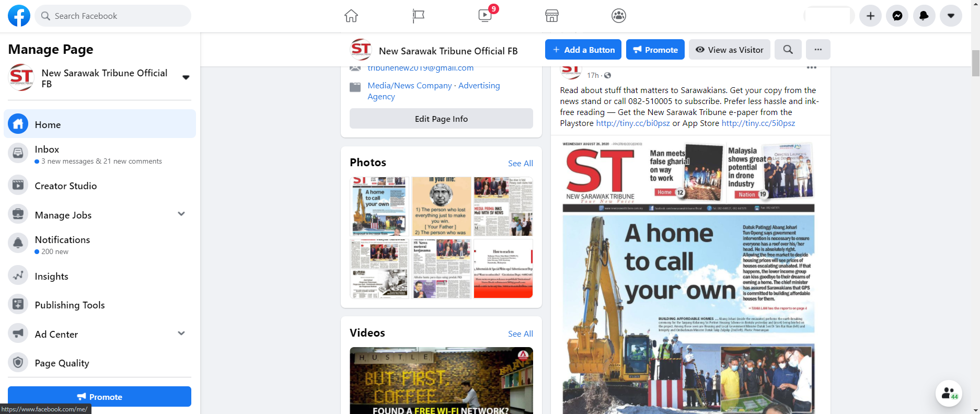This screenshot has width=980, height=414.
Task: Expand the Ad Center section
Action: click(181, 333)
